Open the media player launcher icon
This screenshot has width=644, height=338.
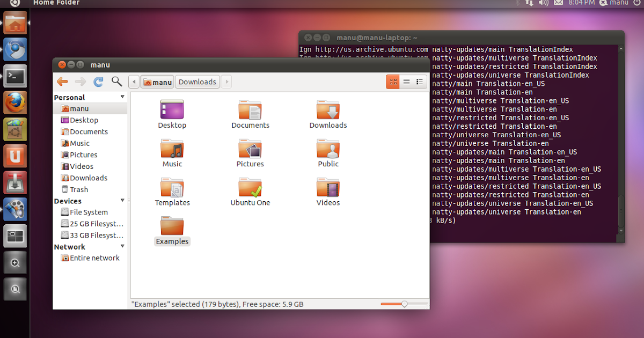pos(15,209)
